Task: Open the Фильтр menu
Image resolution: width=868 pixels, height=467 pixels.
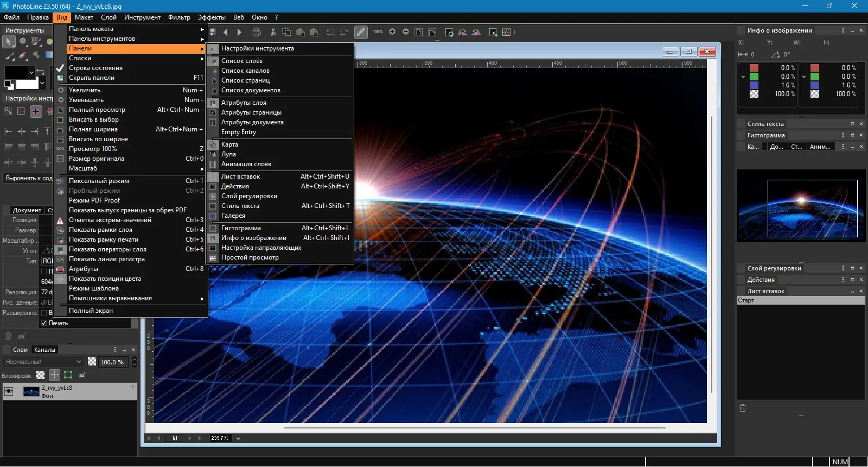Action: pos(178,17)
